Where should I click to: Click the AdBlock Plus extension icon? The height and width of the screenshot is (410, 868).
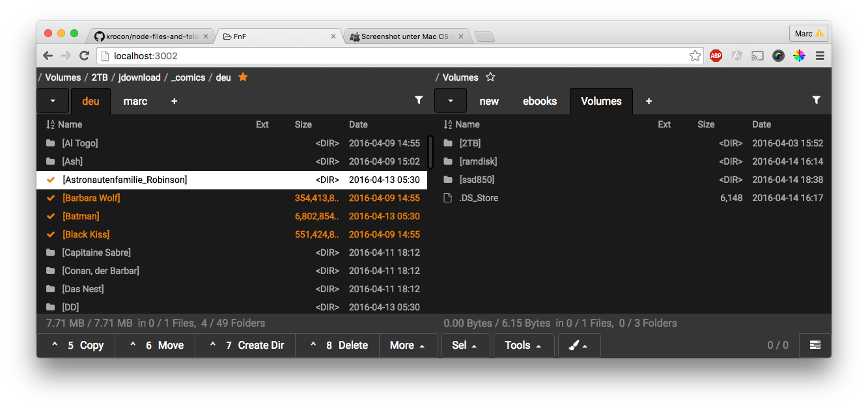pyautogui.click(x=716, y=56)
